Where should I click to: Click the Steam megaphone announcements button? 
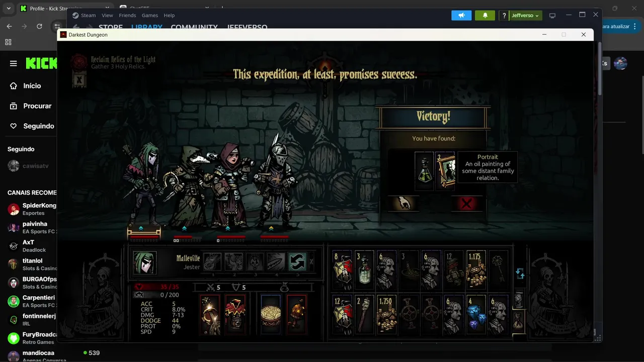461,16
